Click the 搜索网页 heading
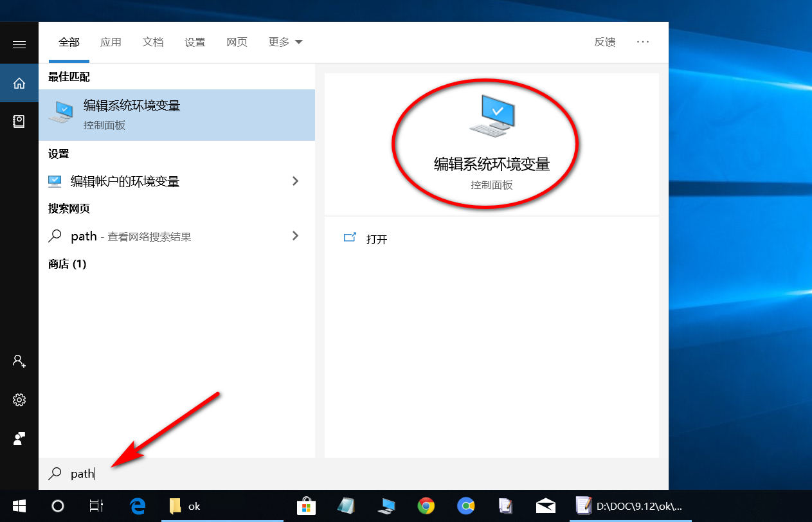Image resolution: width=812 pixels, height=522 pixels. [69, 209]
